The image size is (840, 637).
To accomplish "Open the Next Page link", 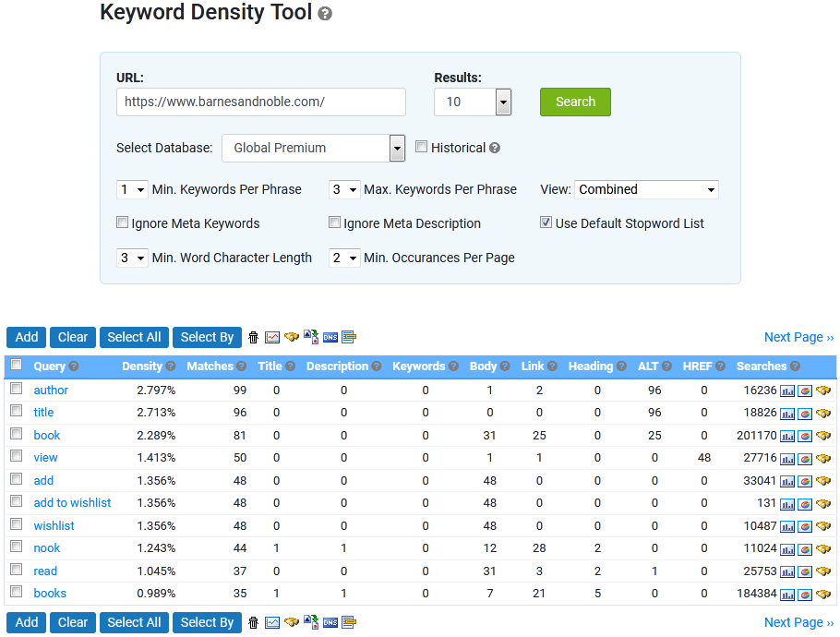I will (x=798, y=337).
